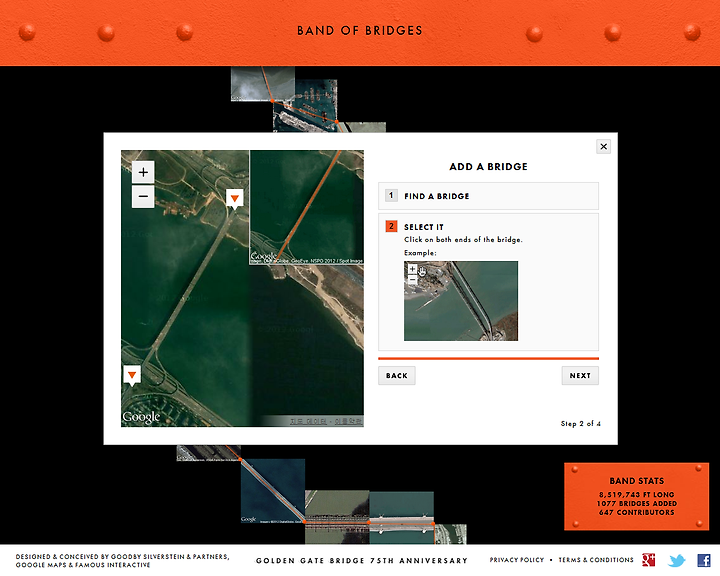Zoom out on the satellite map
The image size is (720, 576).
point(143,197)
